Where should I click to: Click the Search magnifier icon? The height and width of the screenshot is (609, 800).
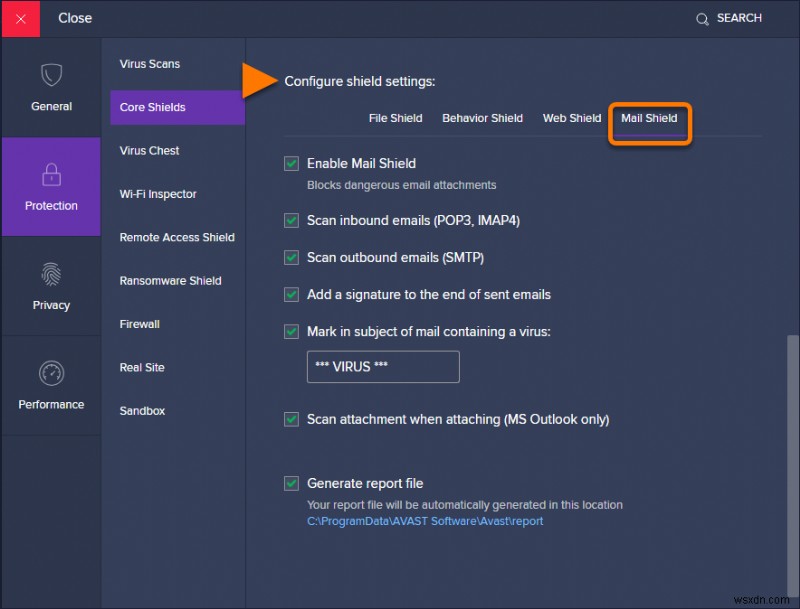tap(701, 18)
